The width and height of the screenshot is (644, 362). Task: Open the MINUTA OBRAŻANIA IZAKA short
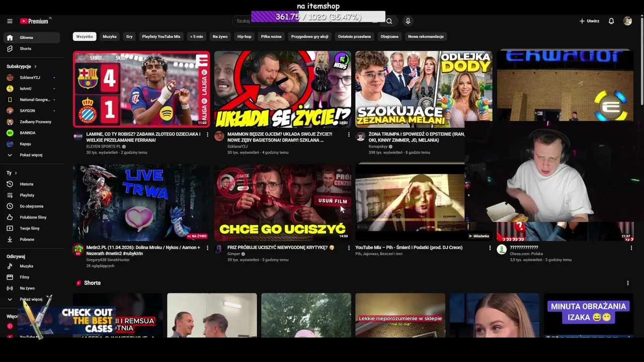589,315
